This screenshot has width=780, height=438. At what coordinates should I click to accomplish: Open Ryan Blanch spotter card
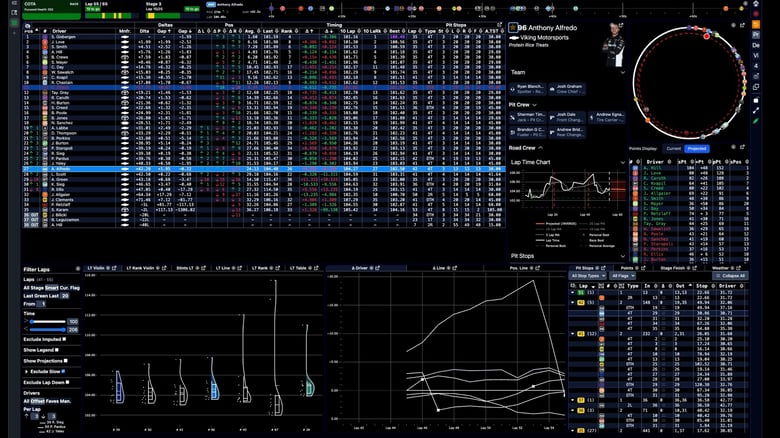coord(527,89)
